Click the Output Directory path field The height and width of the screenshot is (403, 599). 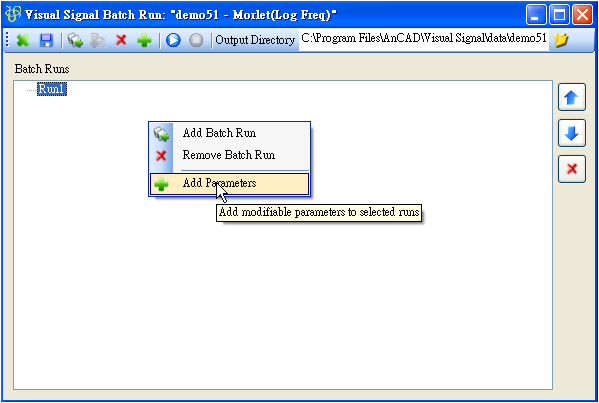[x=424, y=39]
